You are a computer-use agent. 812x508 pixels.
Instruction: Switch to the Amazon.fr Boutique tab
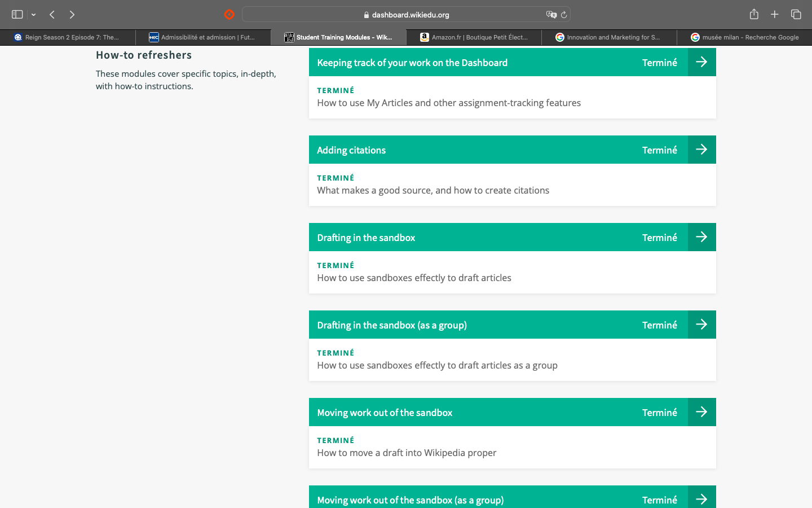(x=474, y=37)
